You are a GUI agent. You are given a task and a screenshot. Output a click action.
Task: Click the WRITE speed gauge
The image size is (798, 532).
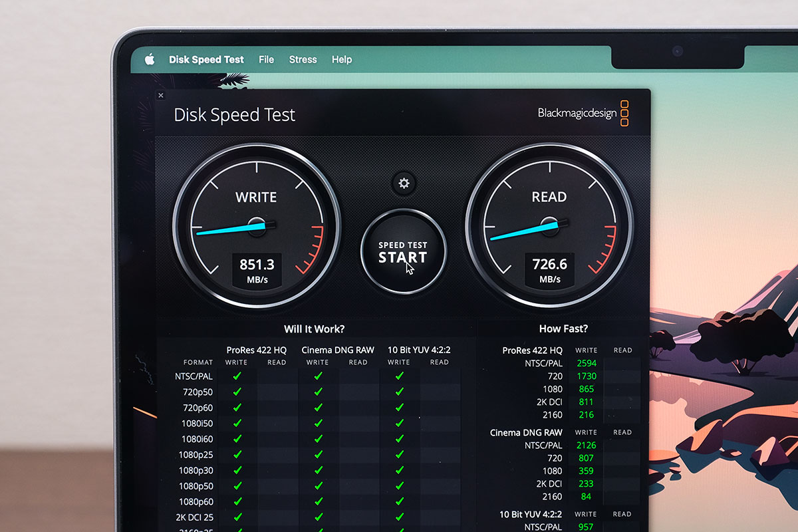pos(257,226)
